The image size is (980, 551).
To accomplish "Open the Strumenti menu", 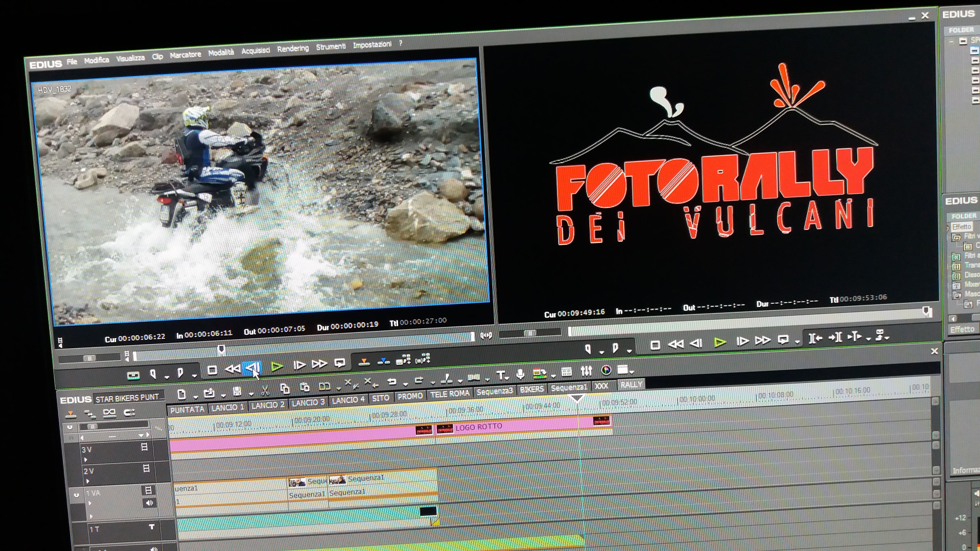I will coord(331,47).
